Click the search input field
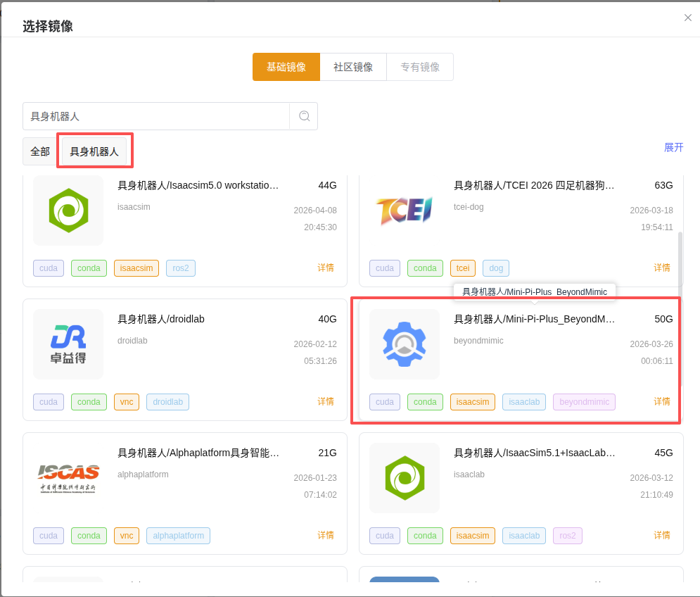This screenshot has width=700, height=597. tap(156, 116)
